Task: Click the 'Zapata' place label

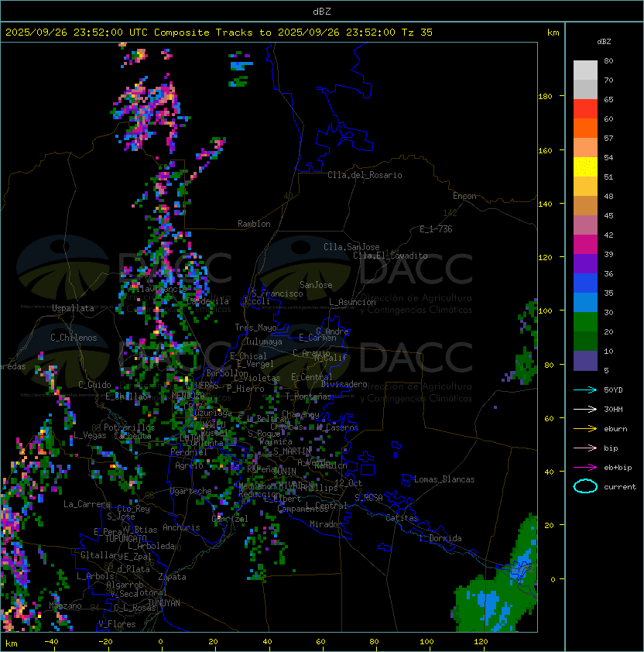Action: [x=172, y=577]
